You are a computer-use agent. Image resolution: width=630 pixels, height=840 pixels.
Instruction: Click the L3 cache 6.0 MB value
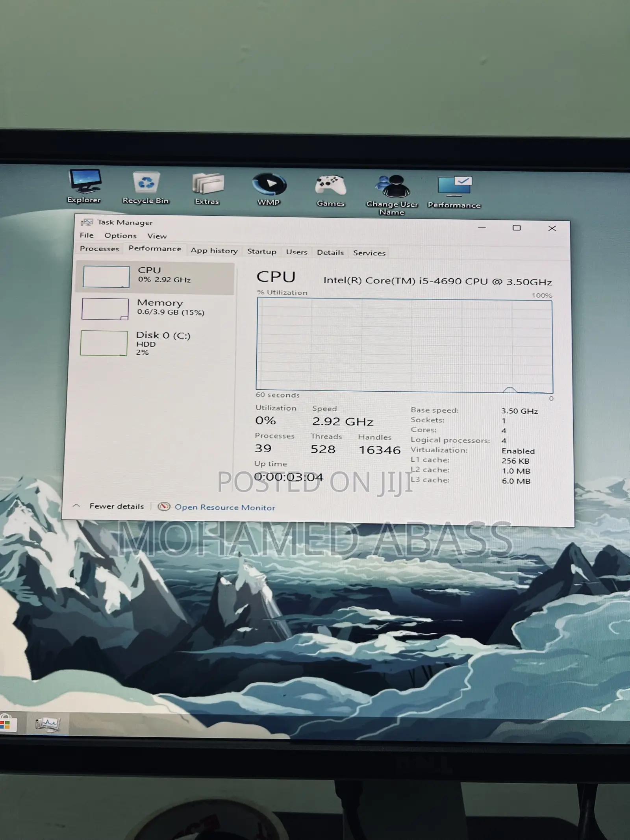516,481
